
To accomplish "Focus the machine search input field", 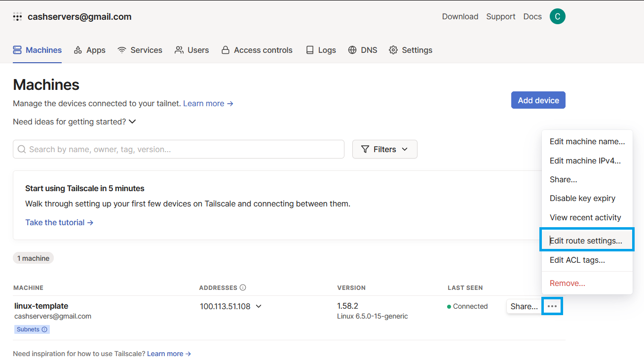I will tap(183, 149).
